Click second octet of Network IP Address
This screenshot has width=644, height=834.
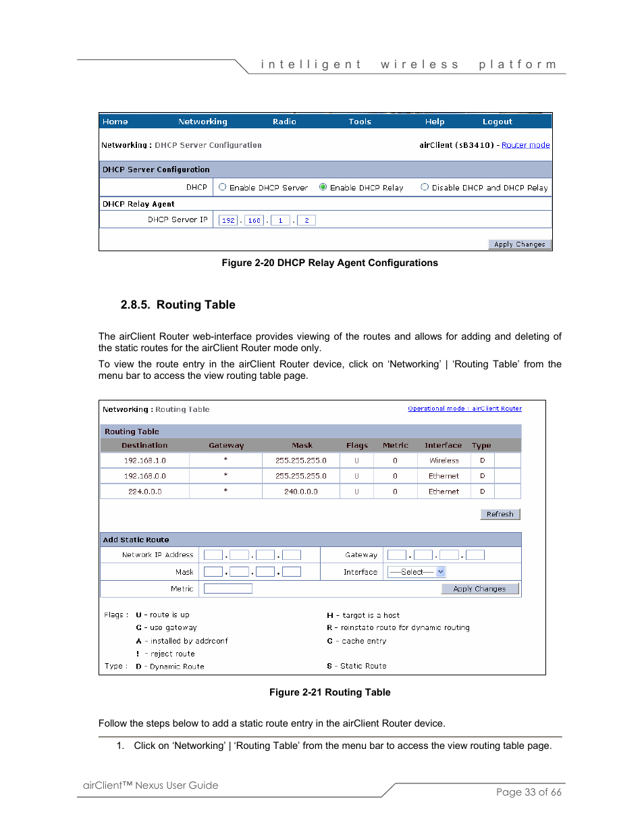coord(240,555)
